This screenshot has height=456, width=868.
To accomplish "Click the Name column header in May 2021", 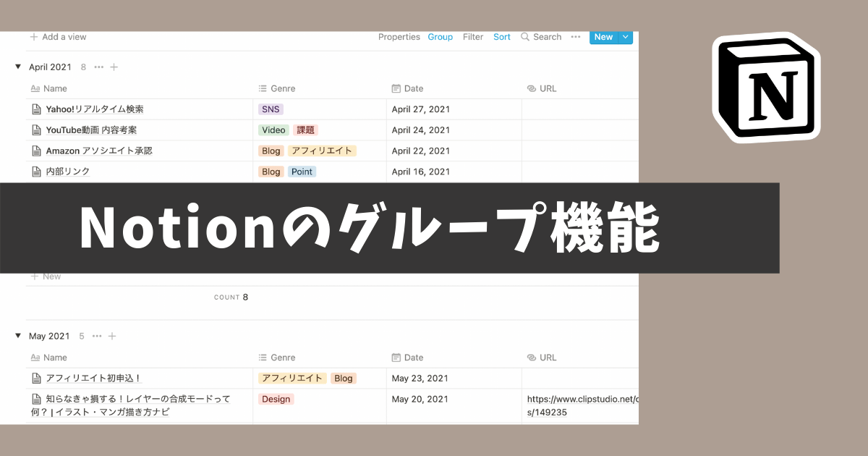I will (x=49, y=358).
